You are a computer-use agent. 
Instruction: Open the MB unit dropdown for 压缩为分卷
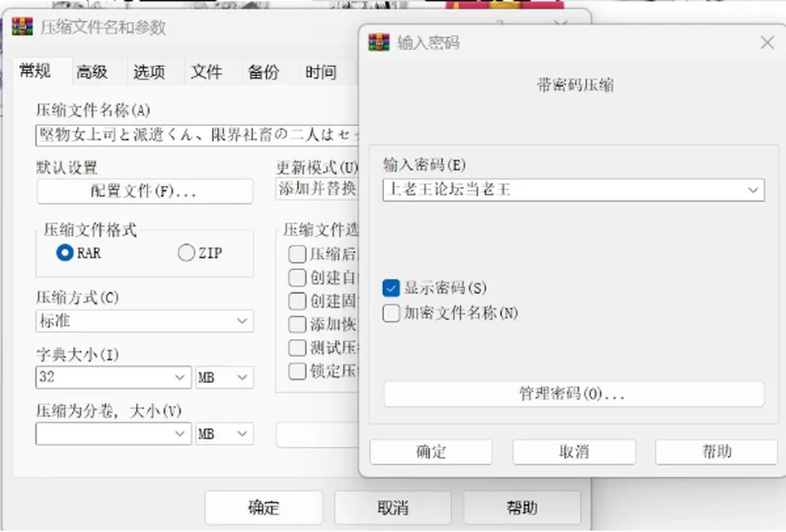click(x=224, y=433)
